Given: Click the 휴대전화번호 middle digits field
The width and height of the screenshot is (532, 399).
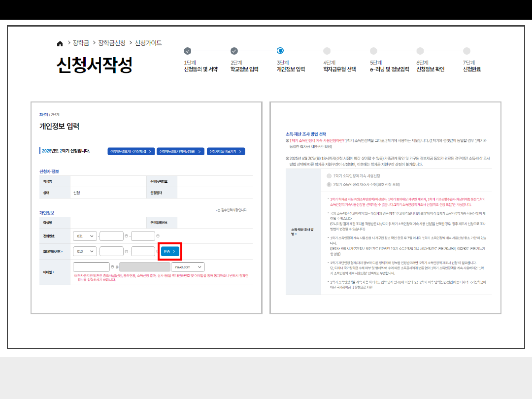Looking at the screenshot, I should pos(111,251).
